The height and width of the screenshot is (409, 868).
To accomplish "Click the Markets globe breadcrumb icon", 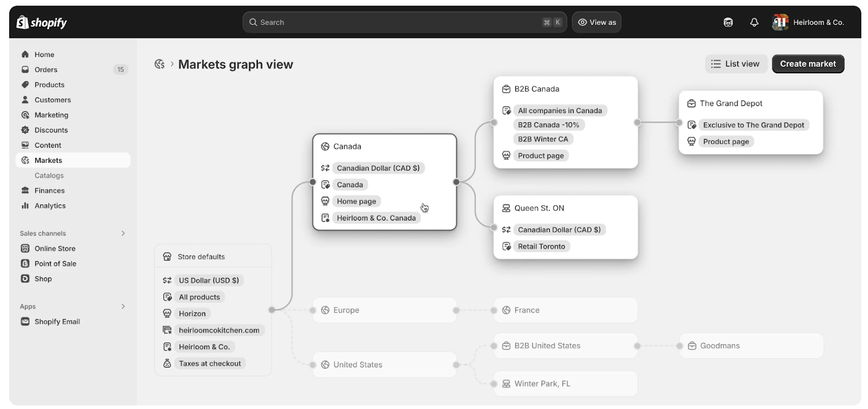I will (x=159, y=64).
